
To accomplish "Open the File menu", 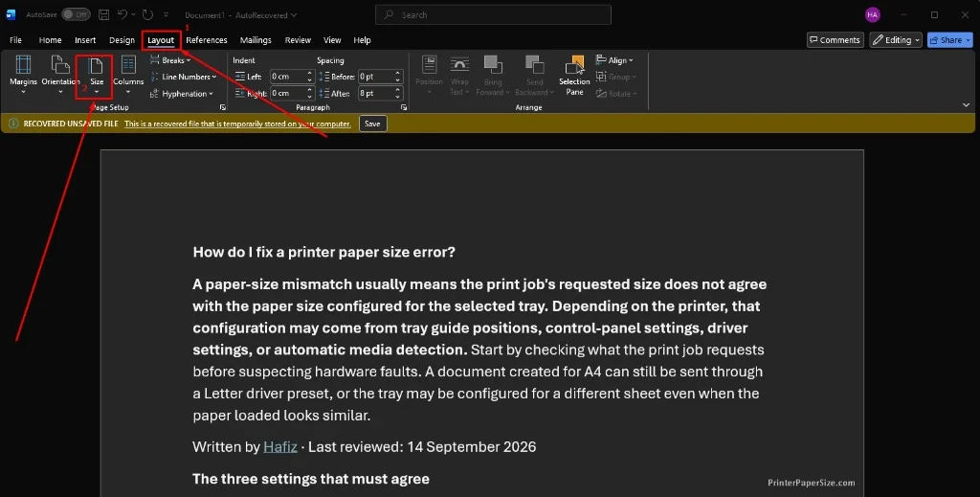I will pyautogui.click(x=15, y=40).
